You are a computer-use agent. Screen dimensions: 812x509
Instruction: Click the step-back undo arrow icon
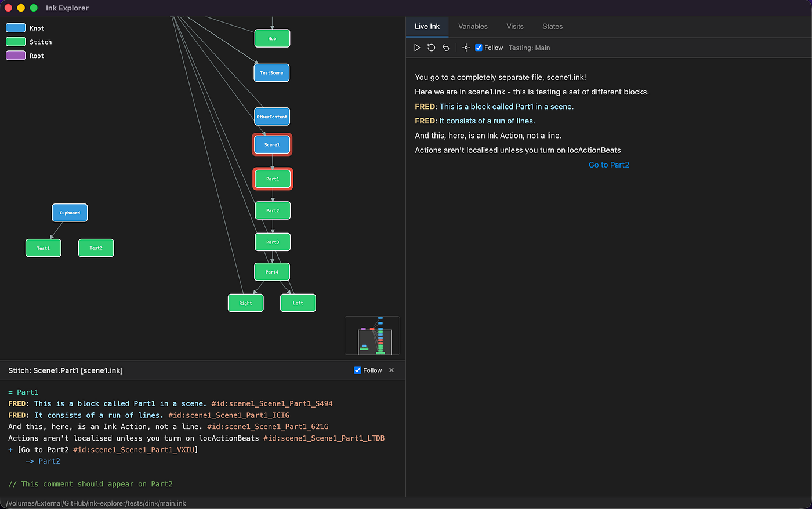[x=446, y=48]
